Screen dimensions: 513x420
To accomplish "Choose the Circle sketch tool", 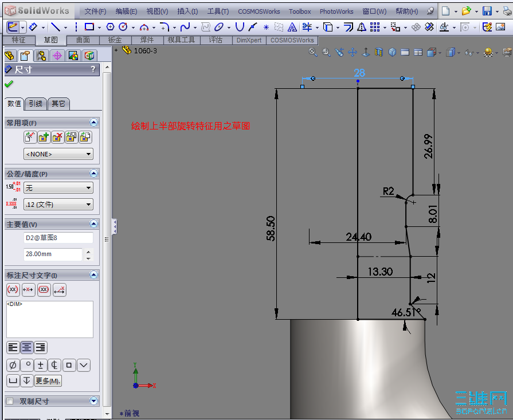I will [123, 27].
